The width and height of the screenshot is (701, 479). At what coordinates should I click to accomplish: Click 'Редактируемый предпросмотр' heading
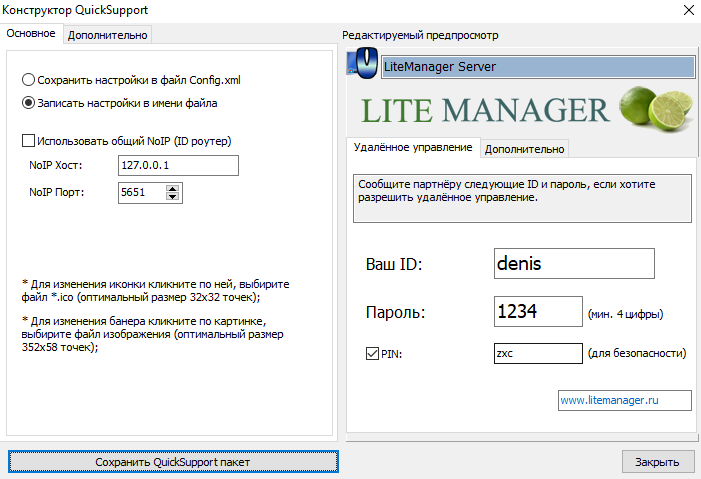[x=420, y=35]
